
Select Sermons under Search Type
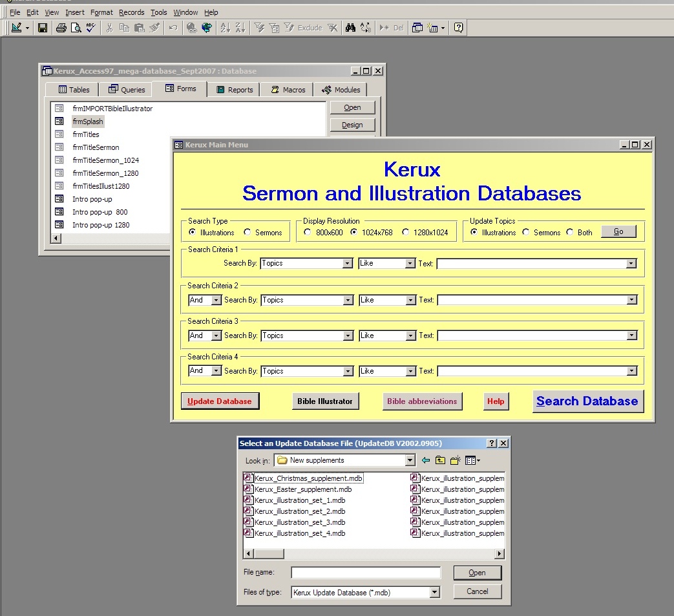(247, 232)
